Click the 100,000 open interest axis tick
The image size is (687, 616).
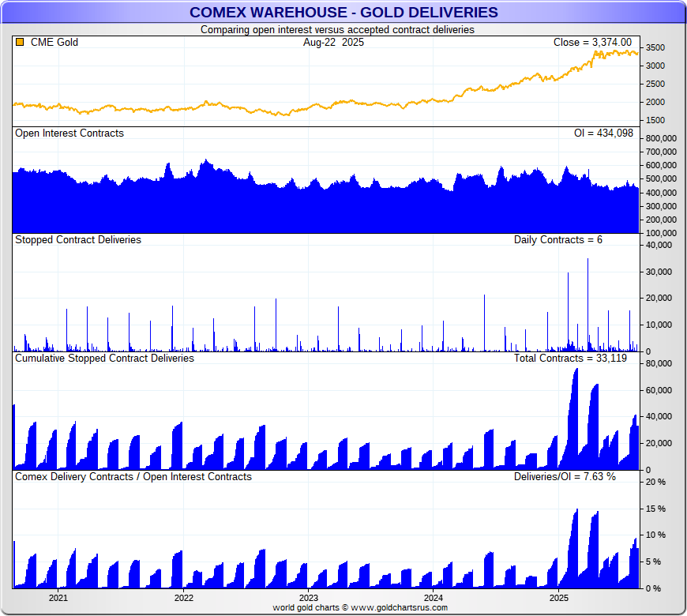(x=661, y=233)
